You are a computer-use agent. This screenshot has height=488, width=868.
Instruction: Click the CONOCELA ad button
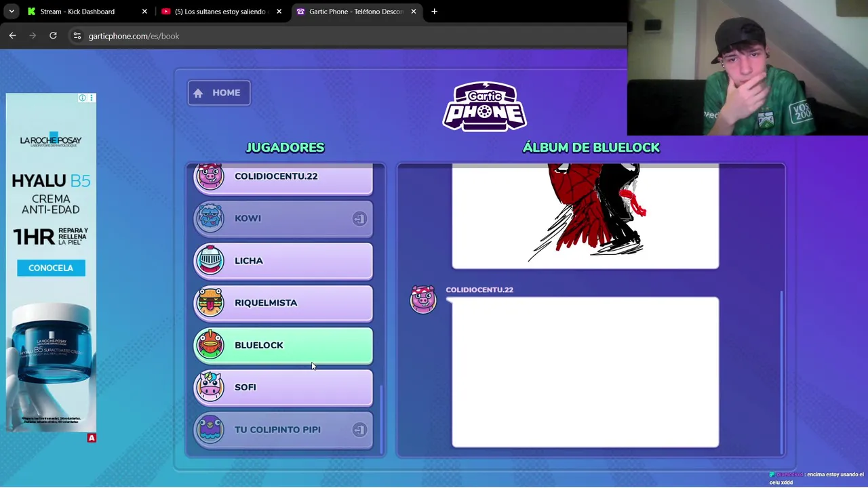[51, 268]
